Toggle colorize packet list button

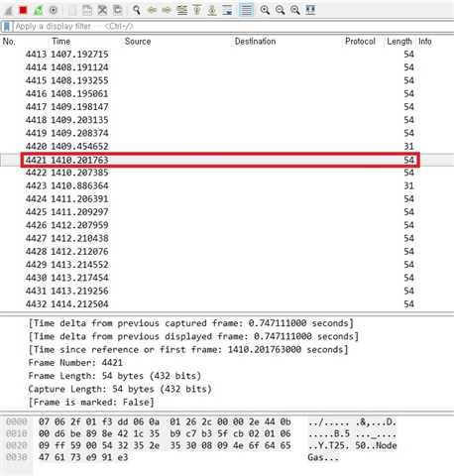[247, 10]
